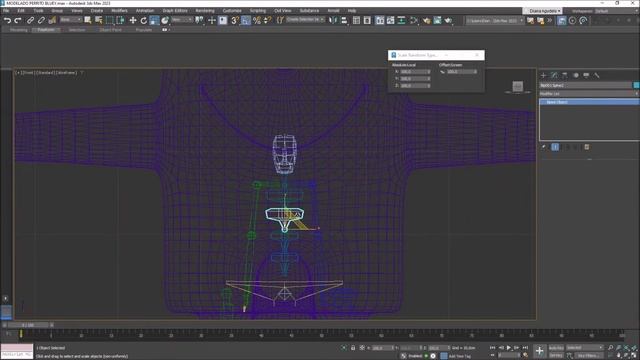Click the Redo arrow icon
640x360 pixels.
tap(18, 20)
